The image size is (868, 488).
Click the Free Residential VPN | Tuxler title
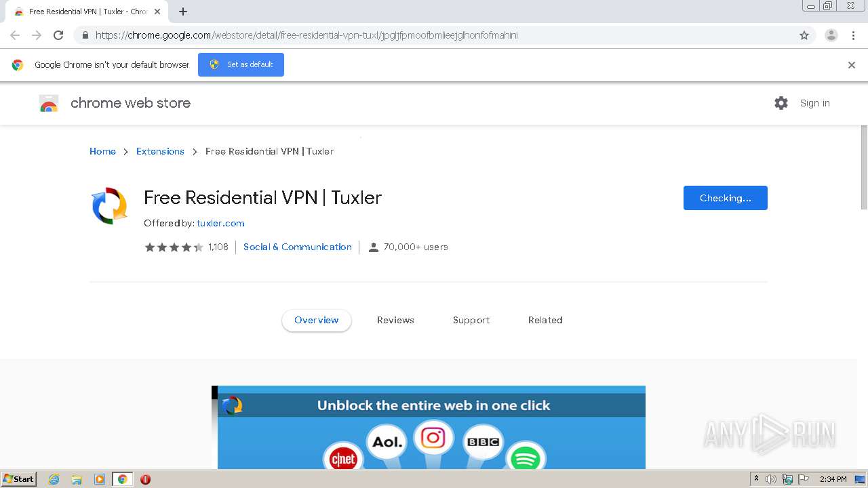262,197
